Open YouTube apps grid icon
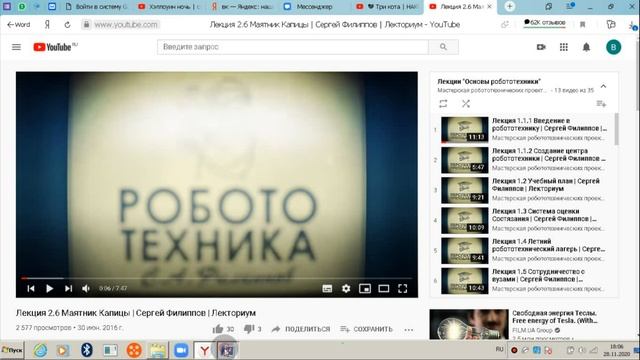Viewport: 640px width, 360px height. click(564, 47)
